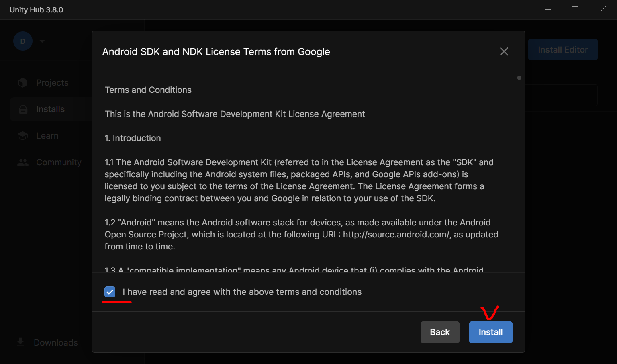Click the Android SDK dialog title text
Viewport: 617px width, 364px height.
pos(216,52)
